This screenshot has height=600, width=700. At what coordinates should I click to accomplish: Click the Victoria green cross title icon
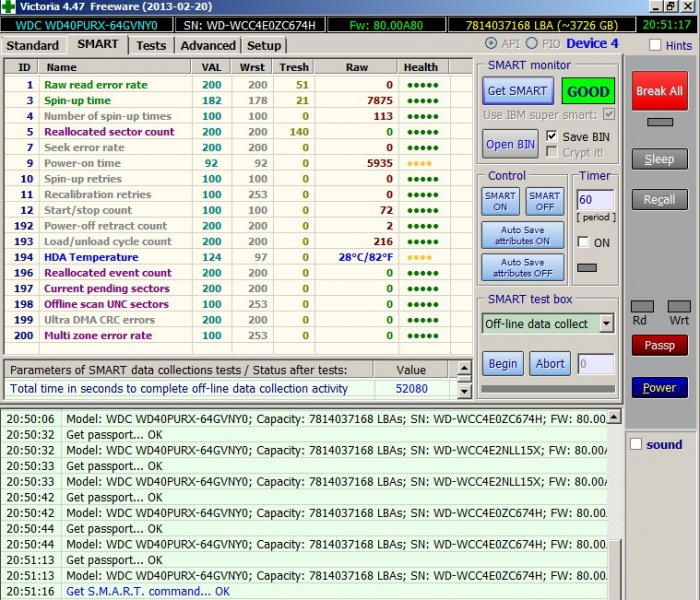click(9, 7)
